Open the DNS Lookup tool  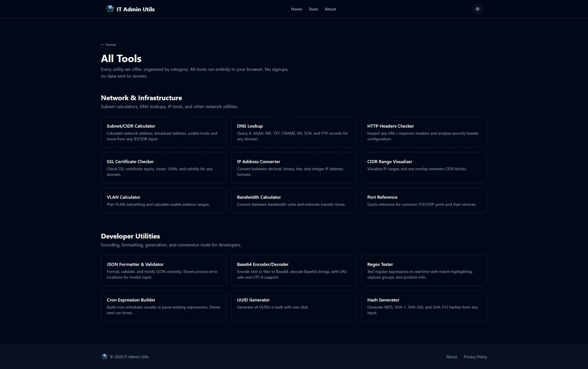click(294, 132)
